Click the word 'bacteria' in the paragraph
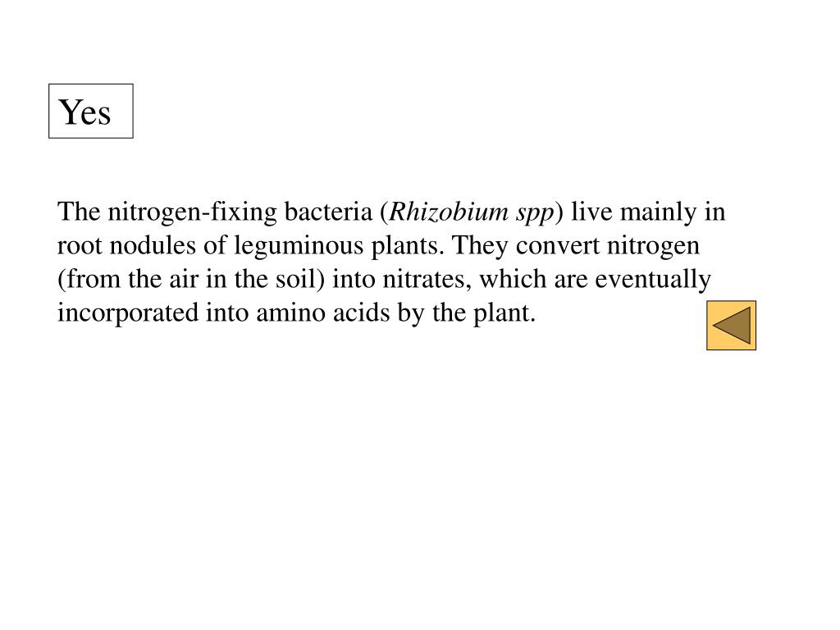This screenshot has width=840, height=630. pos(328,212)
